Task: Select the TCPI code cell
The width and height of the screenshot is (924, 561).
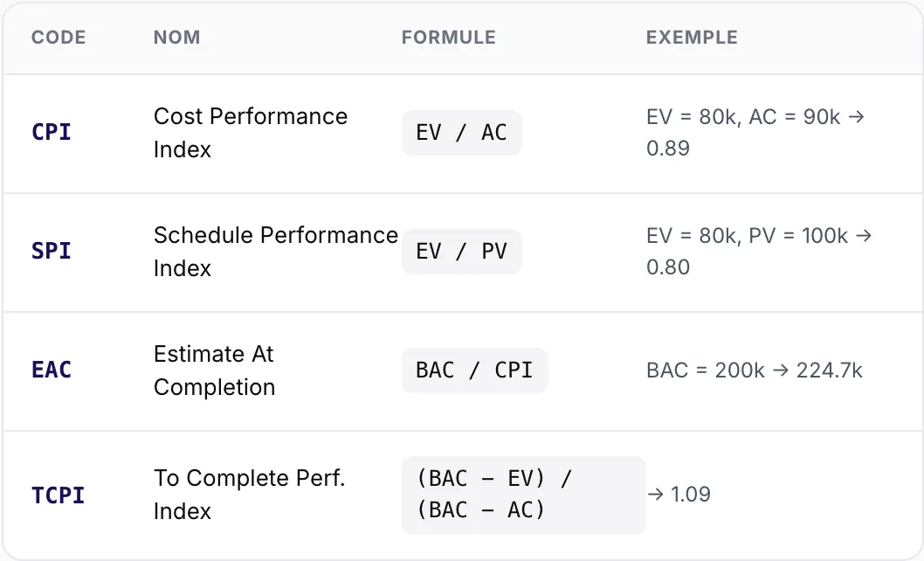Action: (x=58, y=495)
